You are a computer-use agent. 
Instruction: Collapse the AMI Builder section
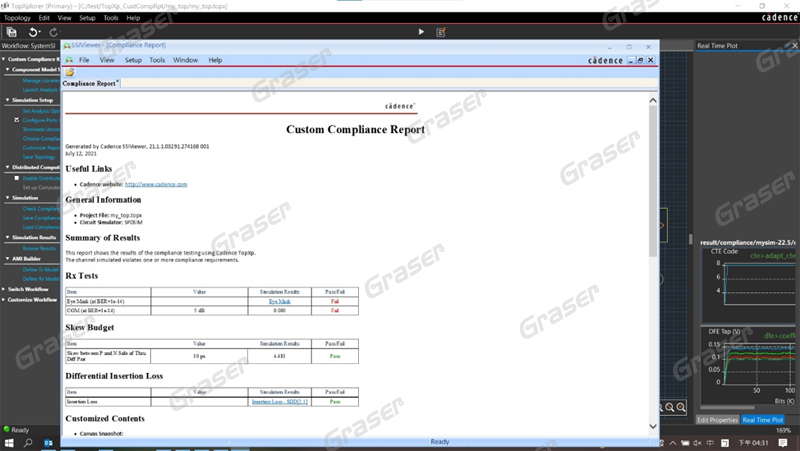coord(7,259)
